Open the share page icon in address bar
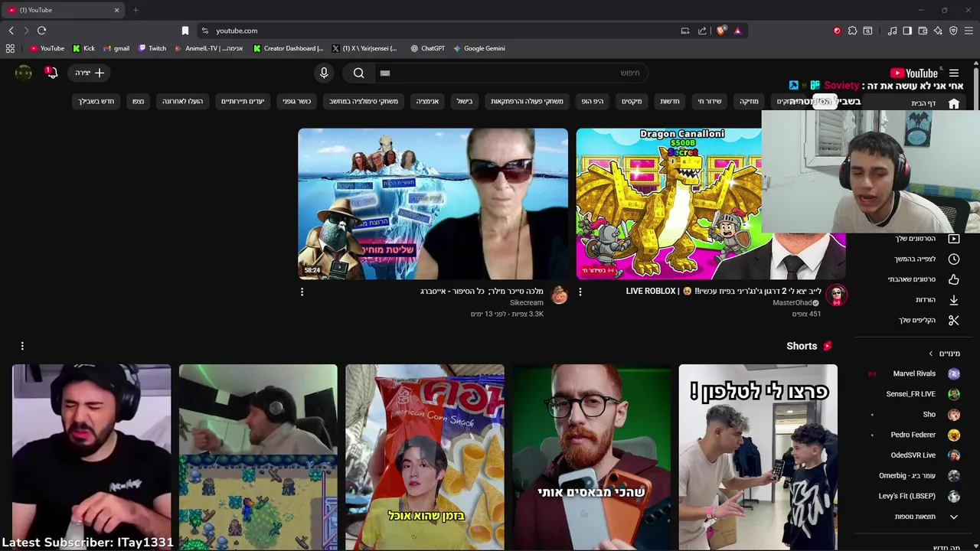Image resolution: width=980 pixels, height=551 pixels. [x=702, y=31]
